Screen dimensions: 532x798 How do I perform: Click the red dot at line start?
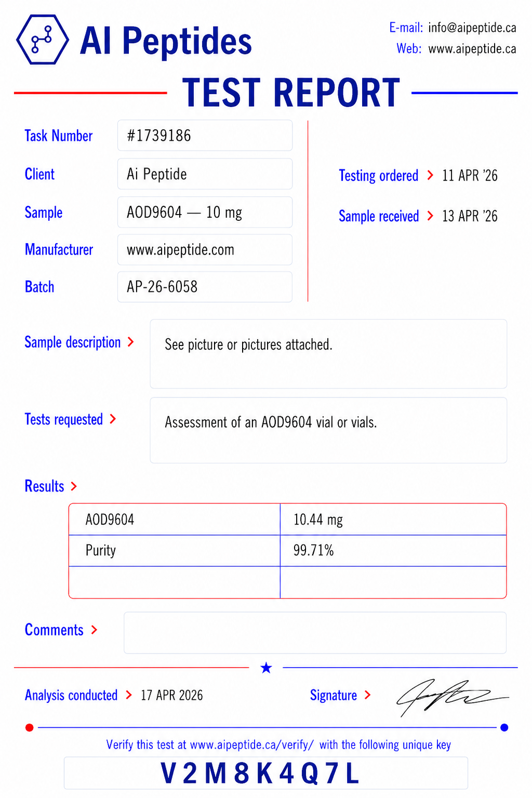click(x=30, y=727)
